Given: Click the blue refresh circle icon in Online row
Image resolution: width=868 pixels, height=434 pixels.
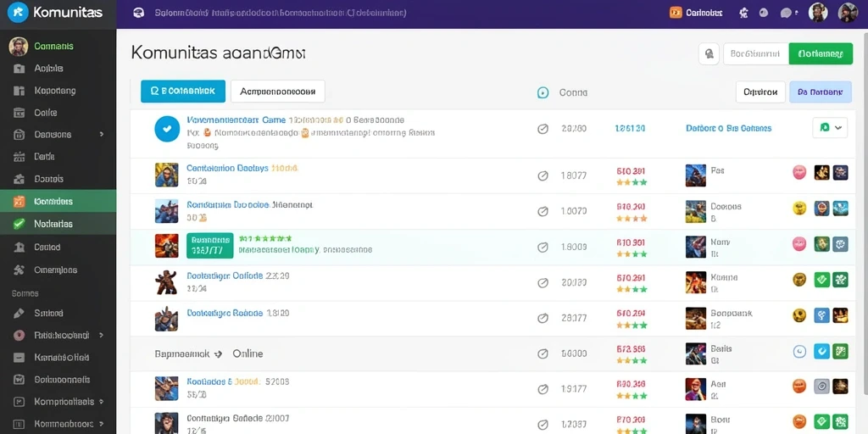Looking at the screenshot, I should 798,351.
